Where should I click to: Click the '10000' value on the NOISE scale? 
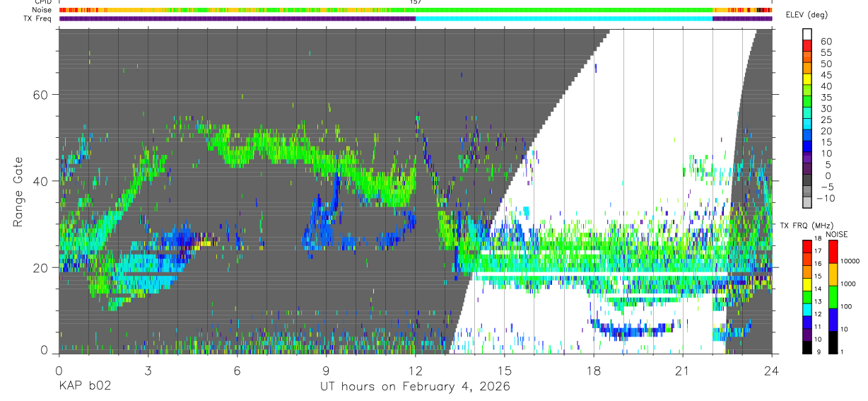[x=850, y=261]
